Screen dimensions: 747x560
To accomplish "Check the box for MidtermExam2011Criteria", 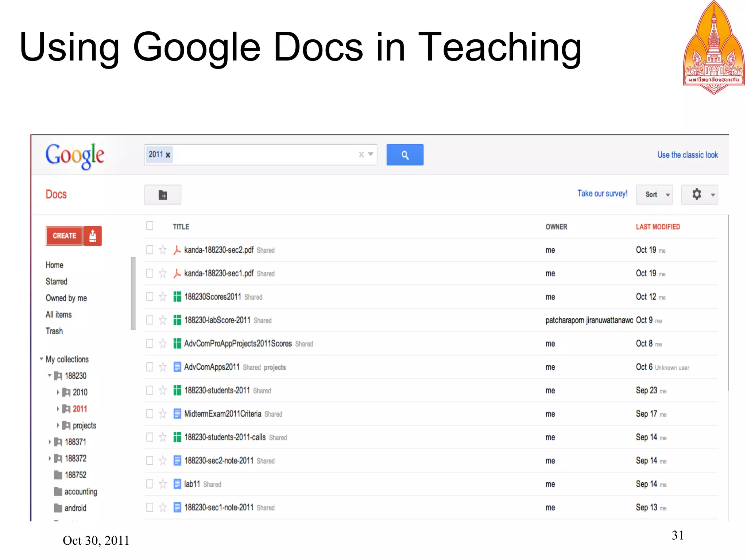I will [x=150, y=414].
